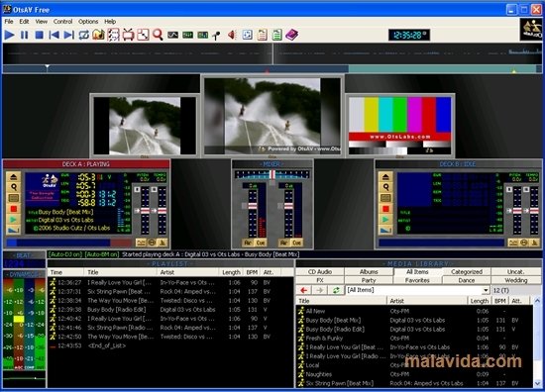Click the left mixer channel volume fader
545x392 pixels.
(253, 206)
